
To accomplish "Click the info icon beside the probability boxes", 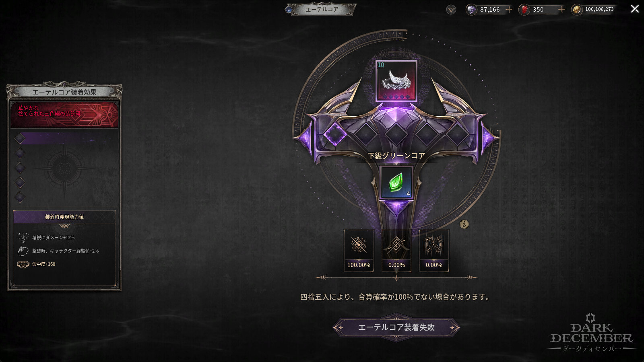I will (464, 224).
